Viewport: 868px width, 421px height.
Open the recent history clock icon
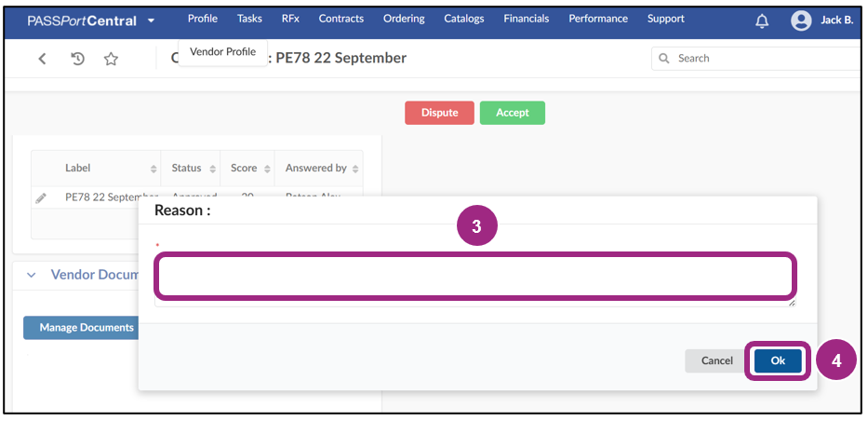point(78,59)
